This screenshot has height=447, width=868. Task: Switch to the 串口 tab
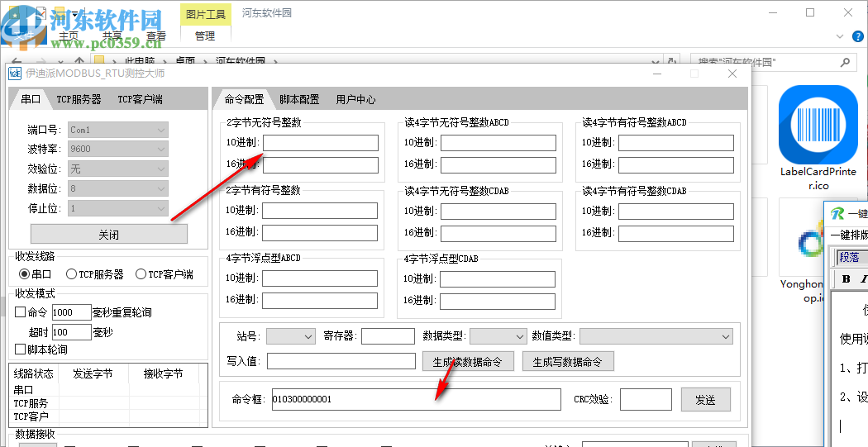(x=31, y=99)
